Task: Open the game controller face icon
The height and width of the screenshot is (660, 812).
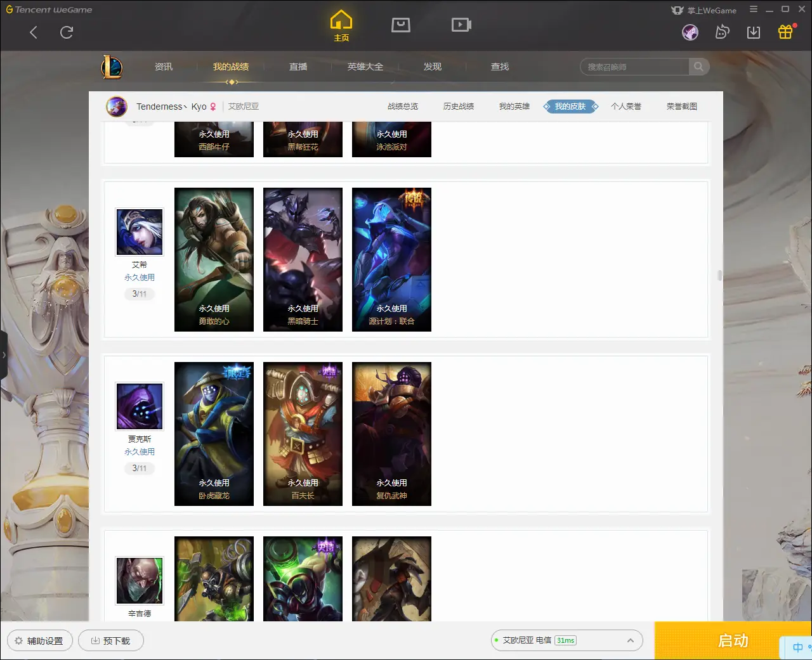Action: (722, 32)
